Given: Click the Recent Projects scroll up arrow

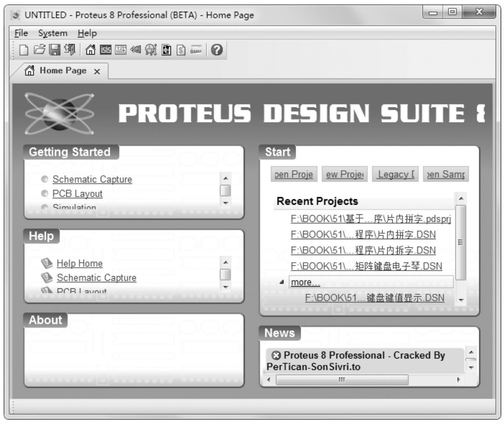Looking at the screenshot, I should click(461, 198).
